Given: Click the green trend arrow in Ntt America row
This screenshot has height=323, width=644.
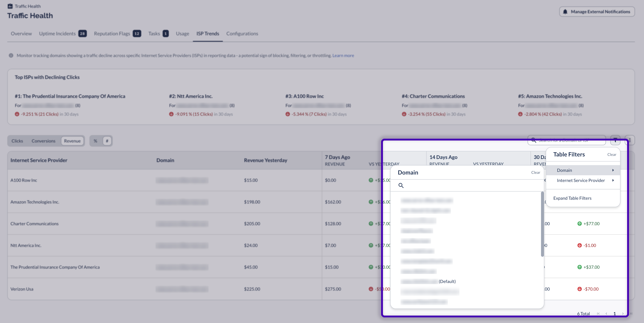Looking at the screenshot, I should point(371,245).
